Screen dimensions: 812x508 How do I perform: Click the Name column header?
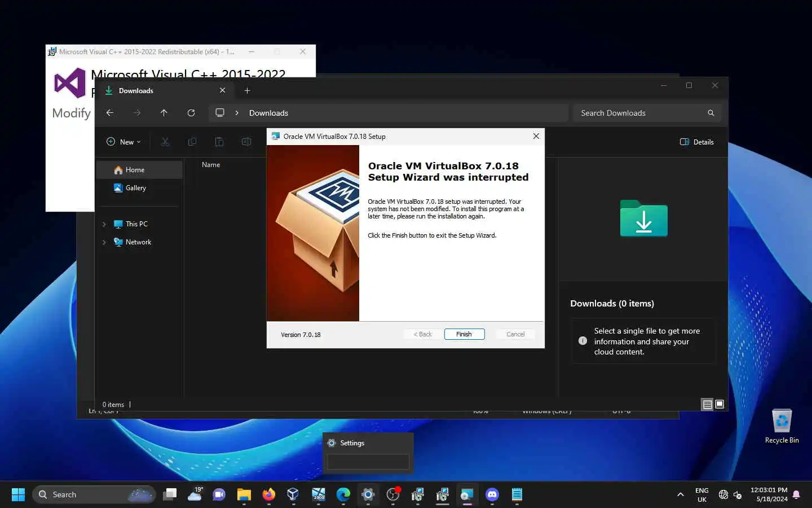click(x=211, y=165)
